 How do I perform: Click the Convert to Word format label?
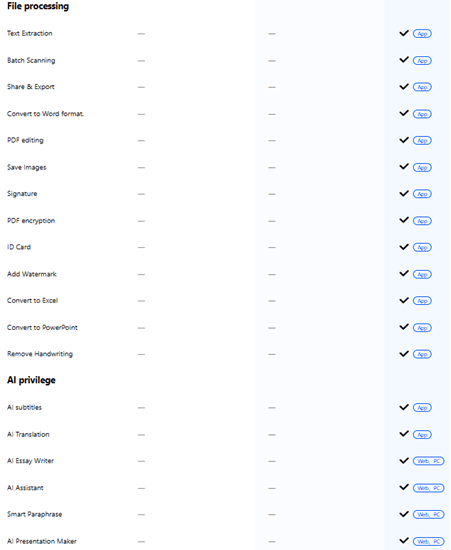click(46, 114)
